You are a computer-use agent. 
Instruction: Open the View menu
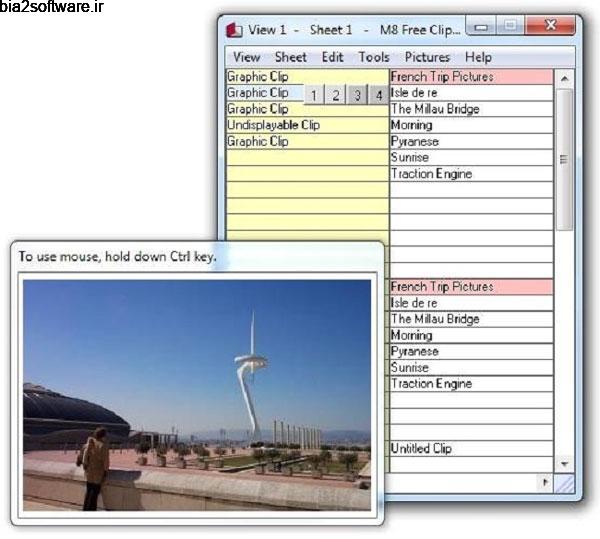[x=246, y=57]
